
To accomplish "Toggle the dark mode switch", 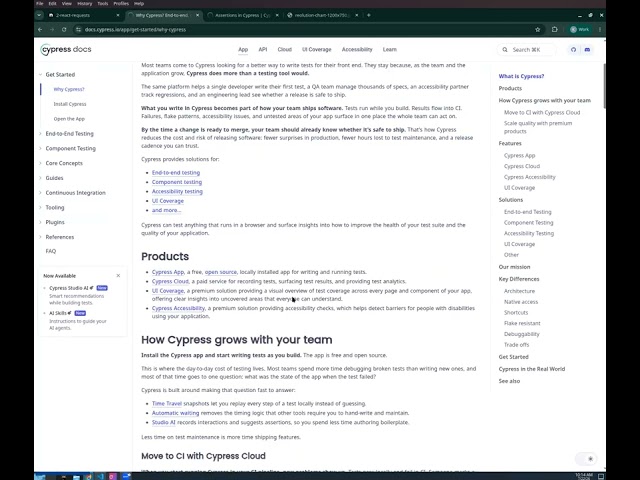I will 586,459.
